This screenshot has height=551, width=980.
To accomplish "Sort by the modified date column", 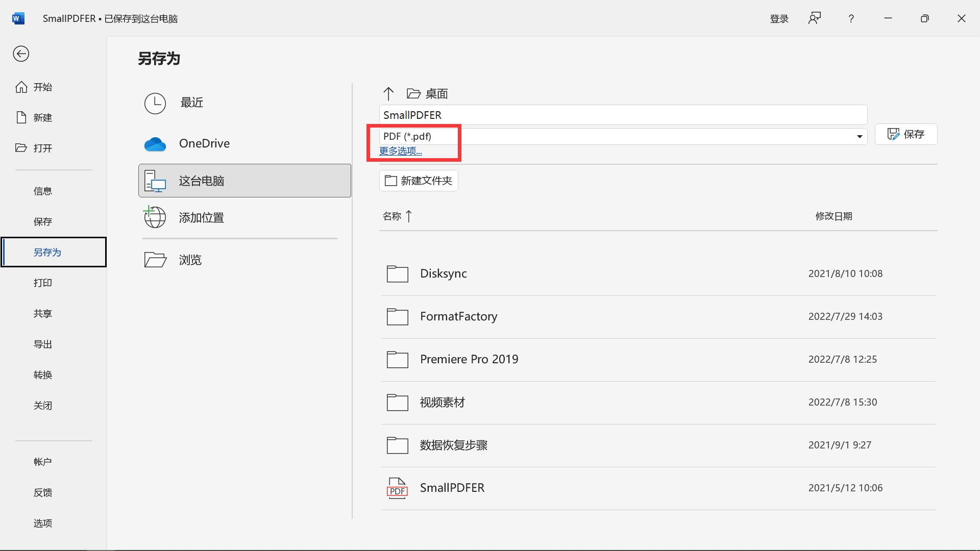I will (834, 216).
